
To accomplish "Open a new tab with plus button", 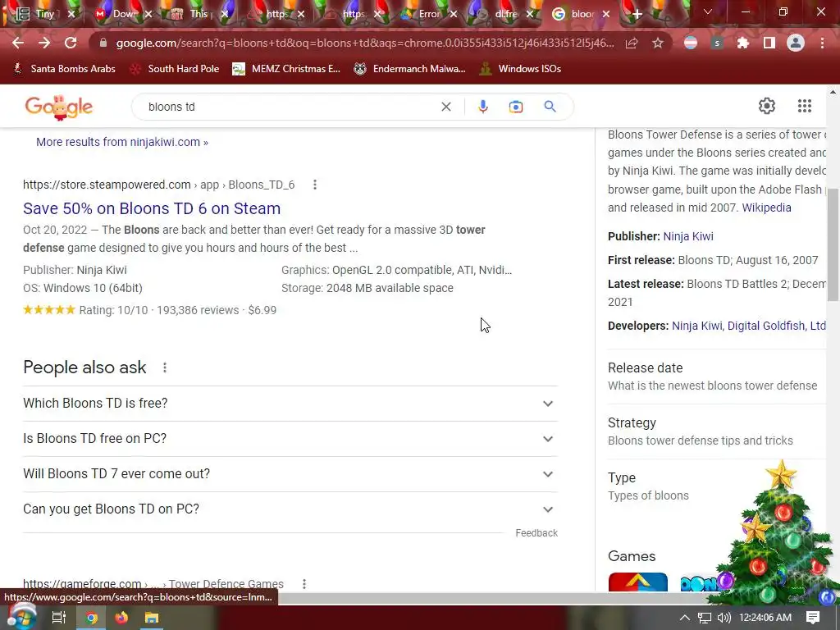I will (637, 14).
